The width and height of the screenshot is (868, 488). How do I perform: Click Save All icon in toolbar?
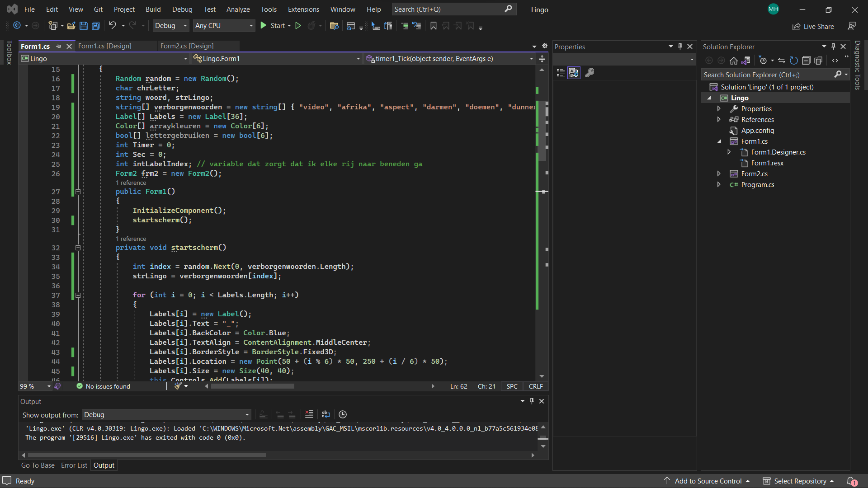pyautogui.click(x=96, y=26)
